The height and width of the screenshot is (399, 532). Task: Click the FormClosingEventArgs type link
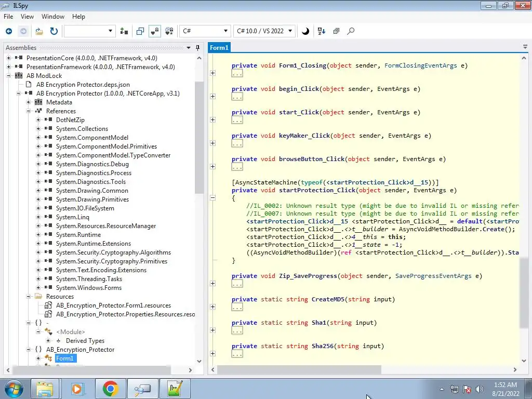coord(420,65)
